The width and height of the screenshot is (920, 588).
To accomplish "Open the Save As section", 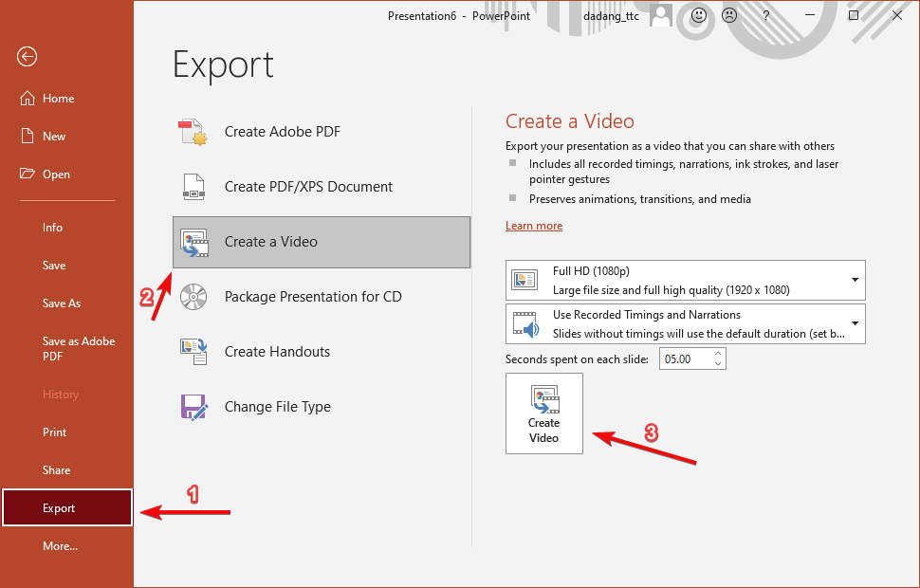I will tap(61, 303).
